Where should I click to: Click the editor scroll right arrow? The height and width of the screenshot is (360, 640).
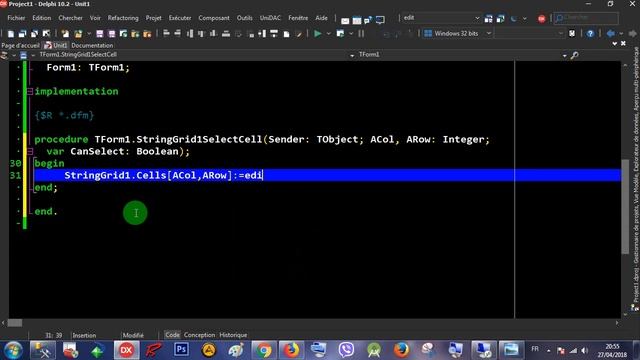617,323
